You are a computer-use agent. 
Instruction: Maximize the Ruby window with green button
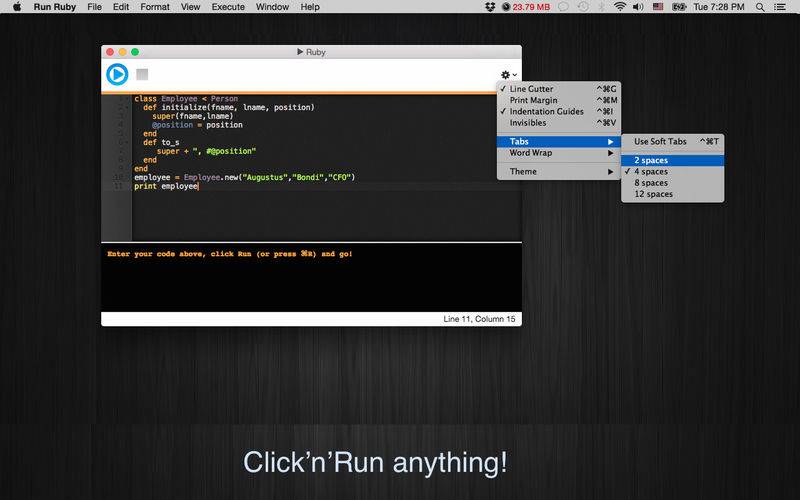tap(135, 52)
